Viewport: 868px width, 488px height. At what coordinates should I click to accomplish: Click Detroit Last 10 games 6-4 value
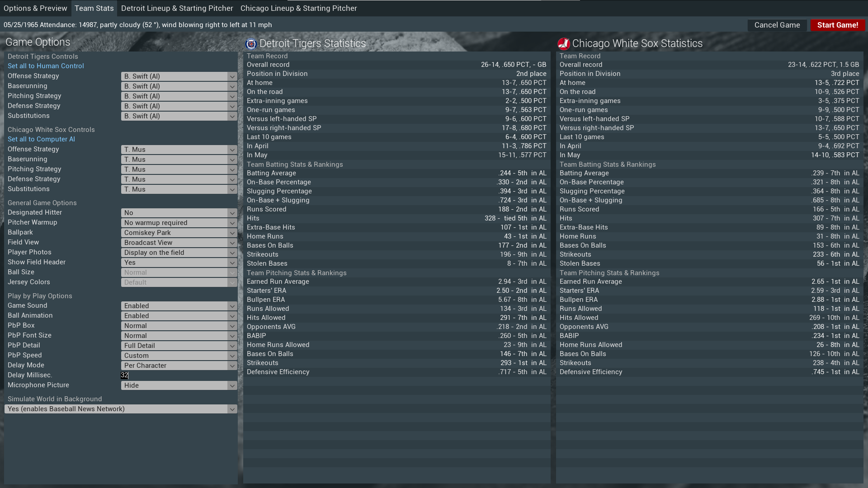click(526, 137)
